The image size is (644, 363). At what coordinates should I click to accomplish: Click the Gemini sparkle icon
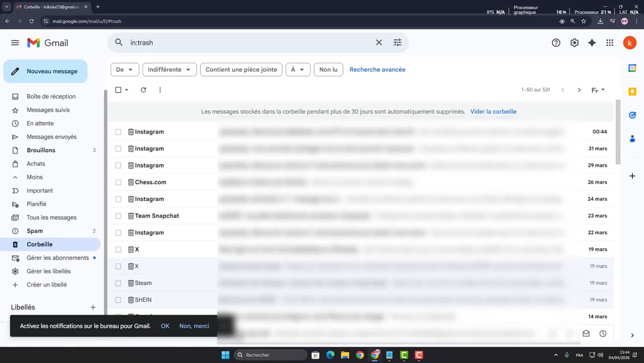[x=592, y=43]
